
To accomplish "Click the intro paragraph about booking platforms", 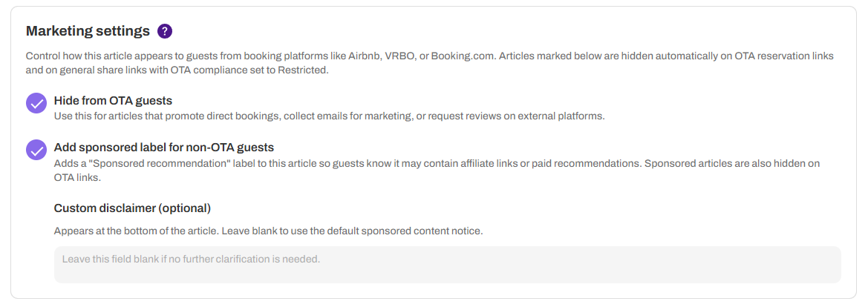I will [x=429, y=56].
